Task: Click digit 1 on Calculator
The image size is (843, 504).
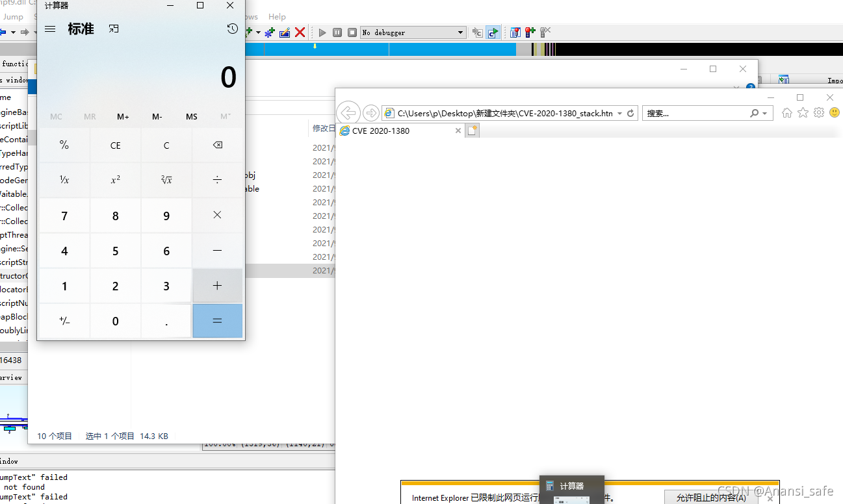Action: 64,286
